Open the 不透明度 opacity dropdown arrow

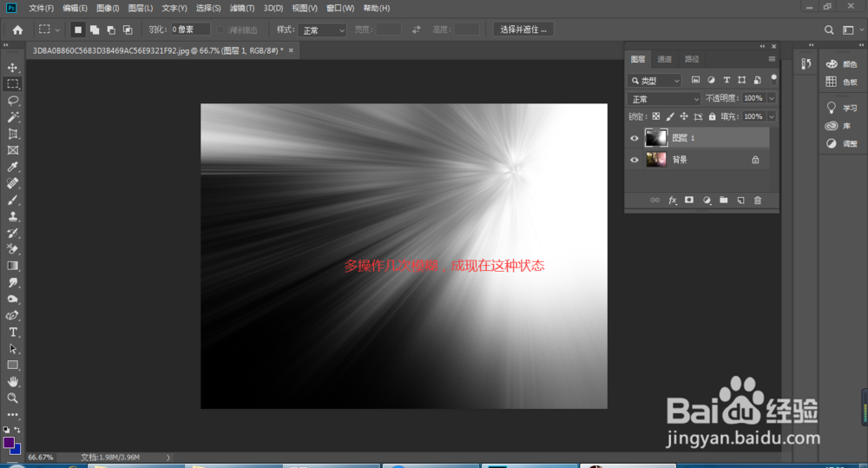point(771,99)
